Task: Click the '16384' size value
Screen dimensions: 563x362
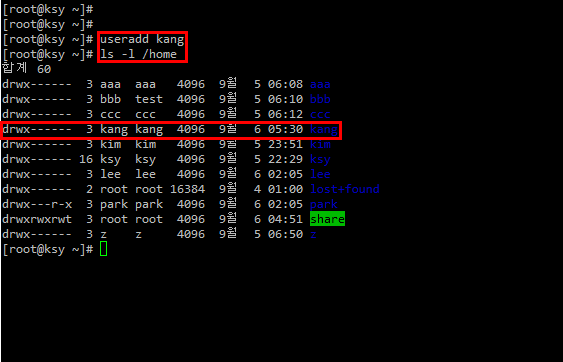Action: [x=187, y=189]
